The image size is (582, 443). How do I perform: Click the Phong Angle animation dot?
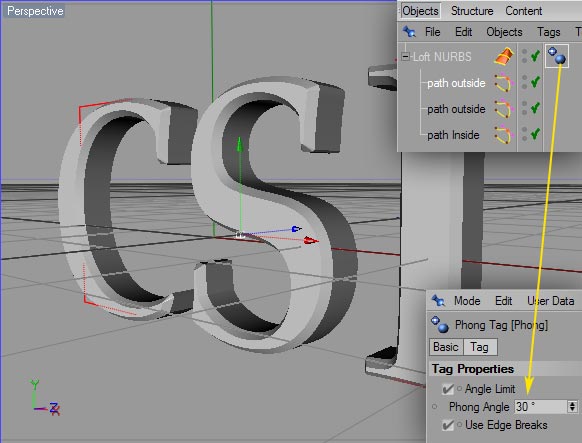pyautogui.click(x=435, y=407)
